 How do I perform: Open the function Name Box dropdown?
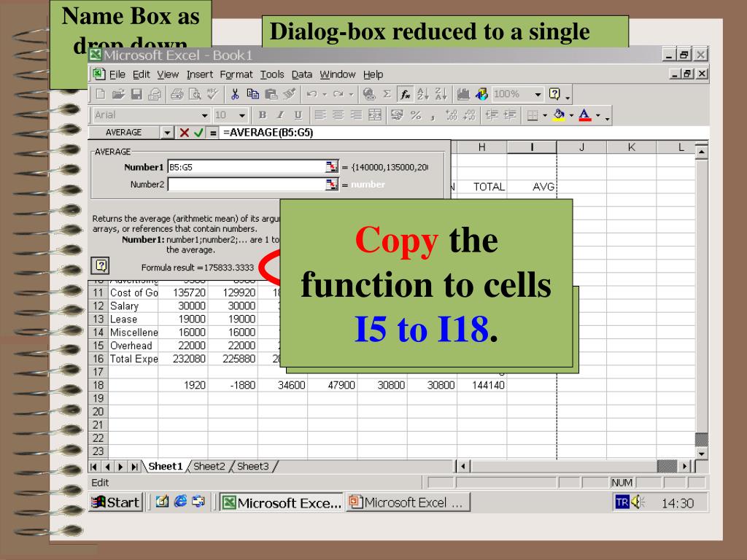[167, 133]
